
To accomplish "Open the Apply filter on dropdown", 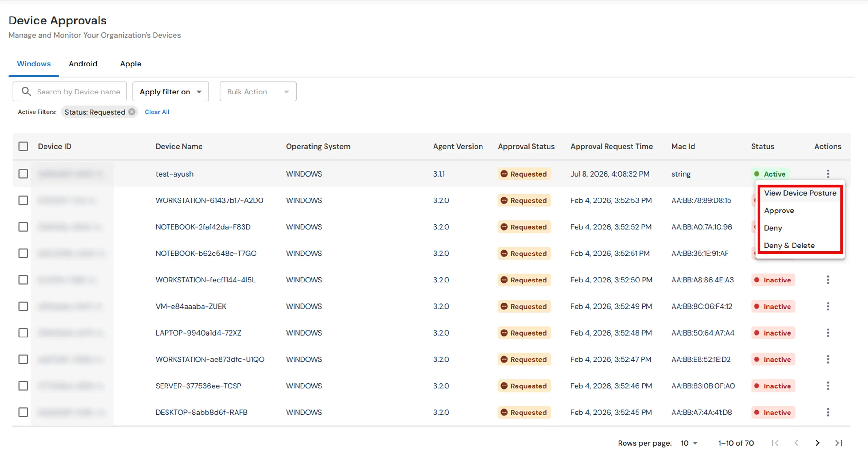I will coord(170,91).
